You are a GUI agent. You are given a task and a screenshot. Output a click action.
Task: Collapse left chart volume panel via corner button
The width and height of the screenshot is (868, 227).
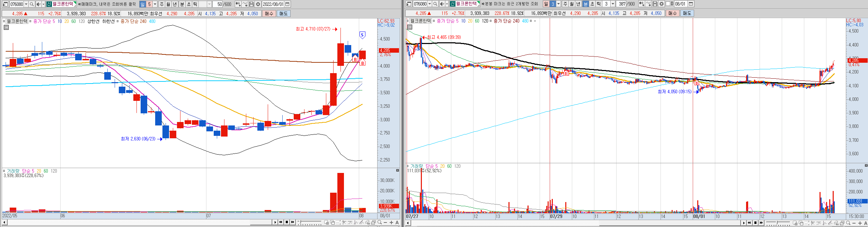pyautogui.click(x=398, y=170)
